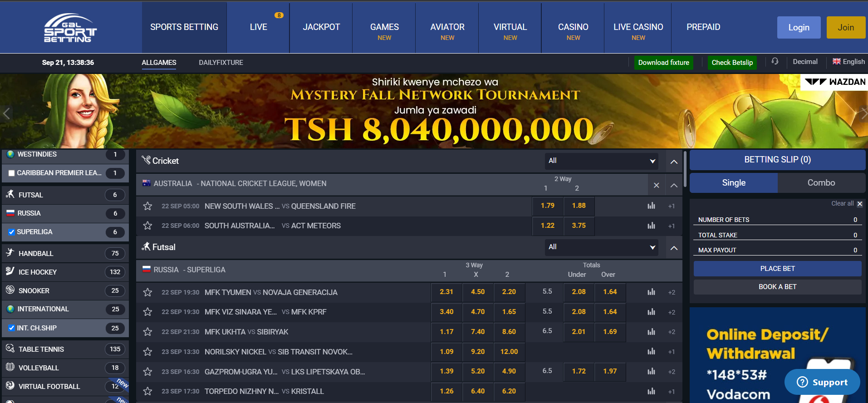Screen dimensions: 868x403
Task: Click the Login button
Action: pos(799,28)
